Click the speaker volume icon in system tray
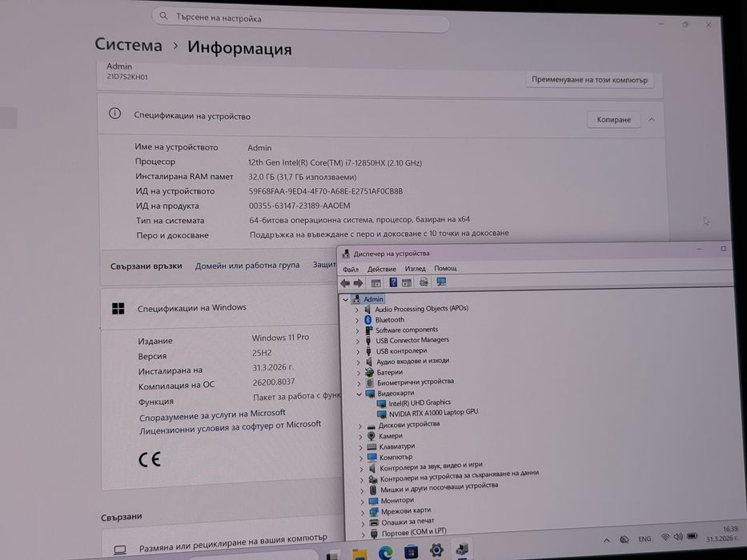Viewport: 747px width, 560px height. pos(678,537)
